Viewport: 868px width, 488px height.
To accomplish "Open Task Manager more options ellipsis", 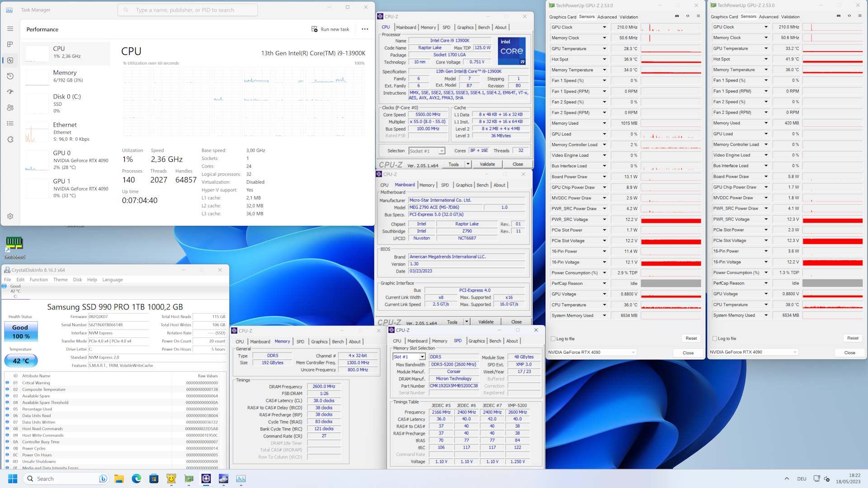I will point(365,29).
